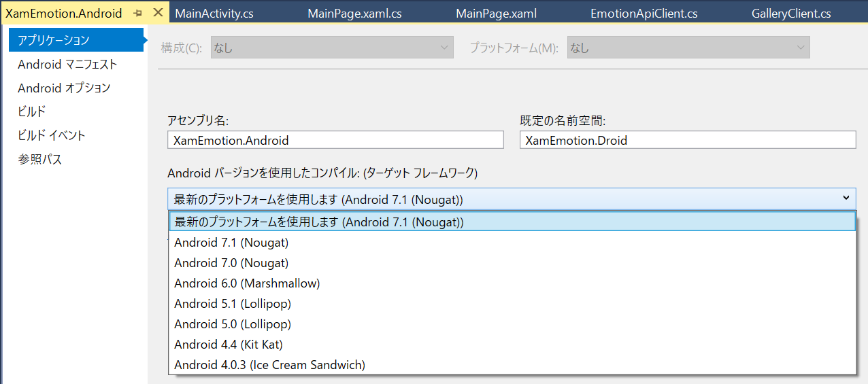Image resolution: width=868 pixels, height=384 pixels.
Task: Pin the XamEmotion.Android tab
Action: pyautogui.click(x=138, y=13)
